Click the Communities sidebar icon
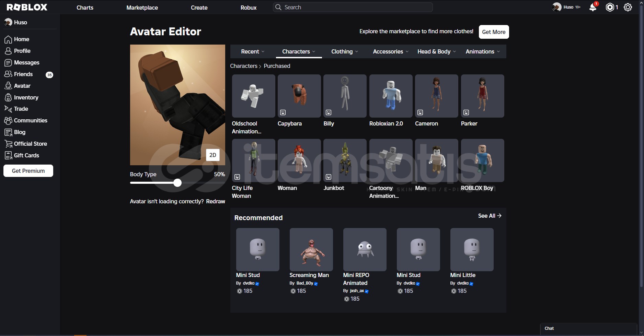The height and width of the screenshot is (336, 644). tap(8, 121)
